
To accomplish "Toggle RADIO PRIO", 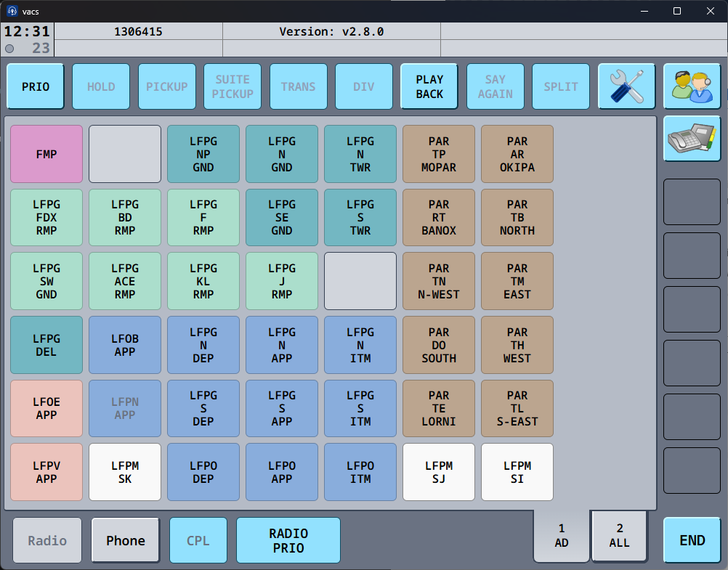I will [288, 540].
